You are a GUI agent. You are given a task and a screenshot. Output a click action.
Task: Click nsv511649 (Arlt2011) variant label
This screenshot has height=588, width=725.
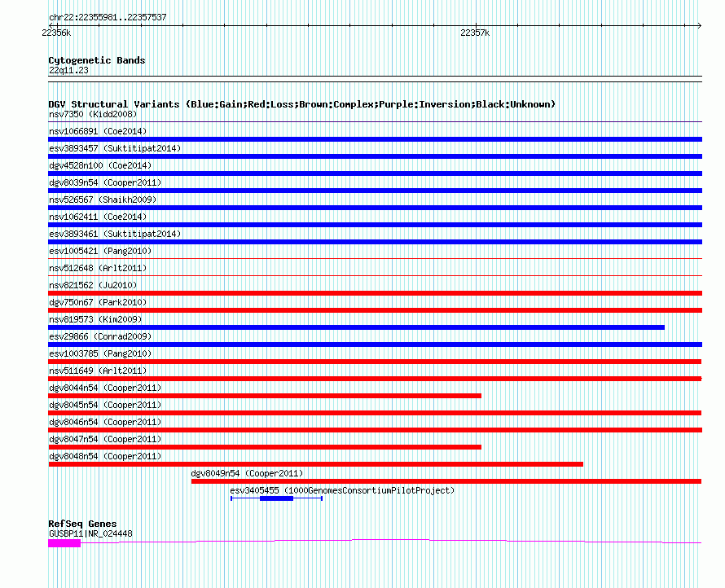98,371
